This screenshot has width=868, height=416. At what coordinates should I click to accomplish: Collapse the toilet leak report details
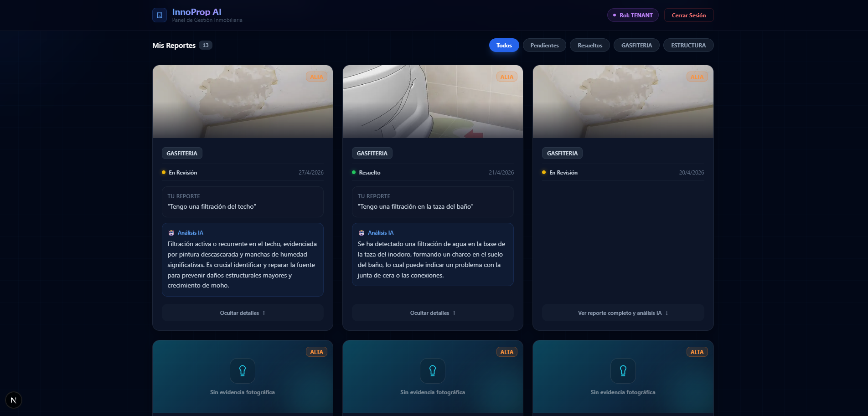[x=432, y=313]
